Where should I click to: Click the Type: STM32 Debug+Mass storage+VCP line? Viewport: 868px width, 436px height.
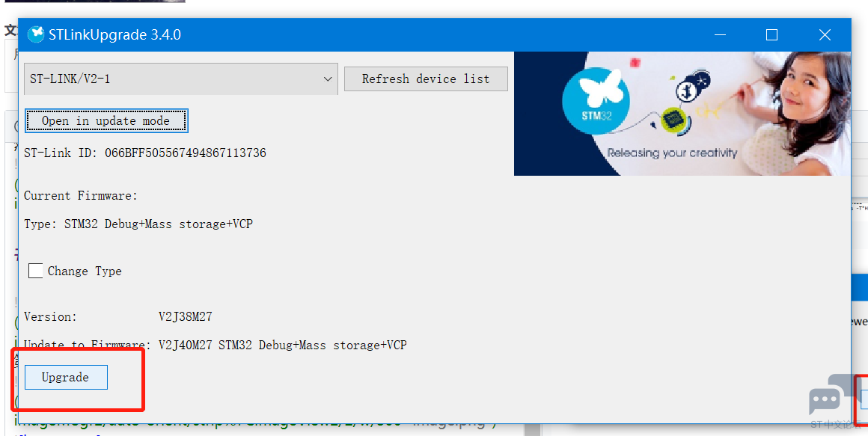pos(138,224)
